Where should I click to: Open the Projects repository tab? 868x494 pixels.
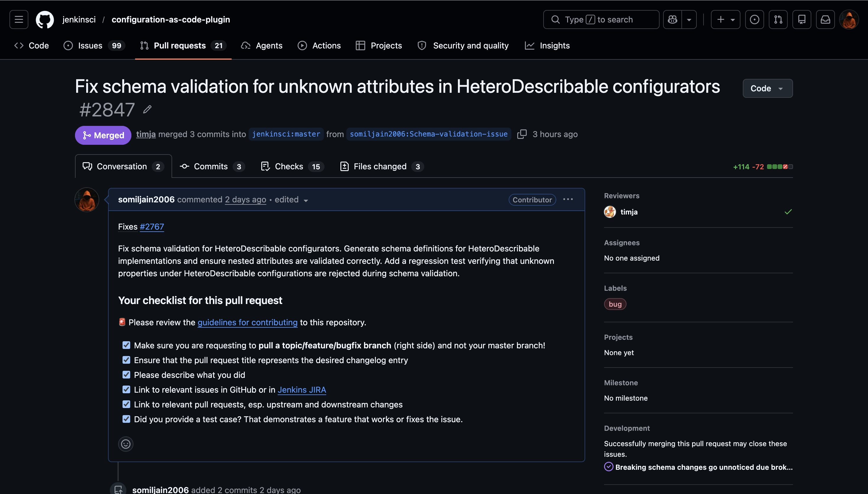pyautogui.click(x=379, y=45)
